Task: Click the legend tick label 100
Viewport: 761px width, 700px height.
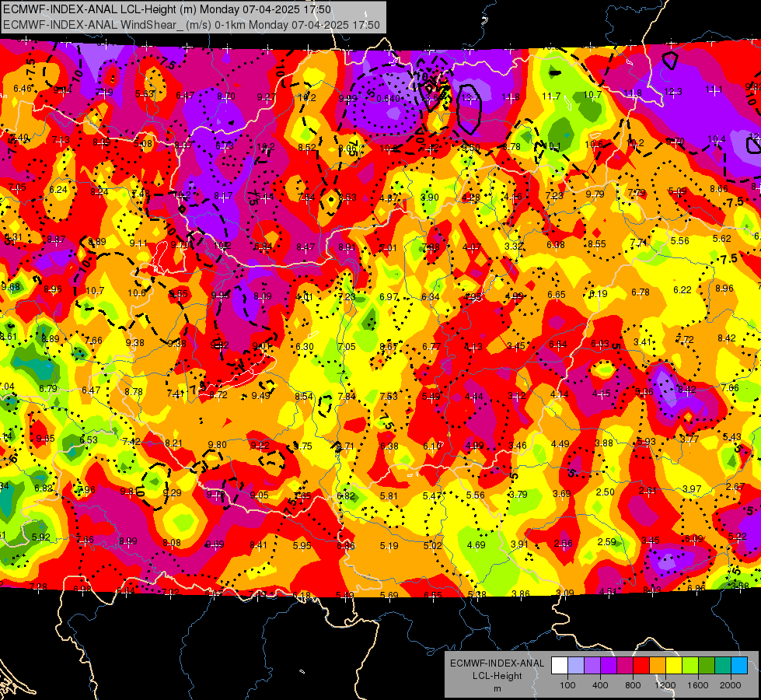Action: click(x=567, y=685)
